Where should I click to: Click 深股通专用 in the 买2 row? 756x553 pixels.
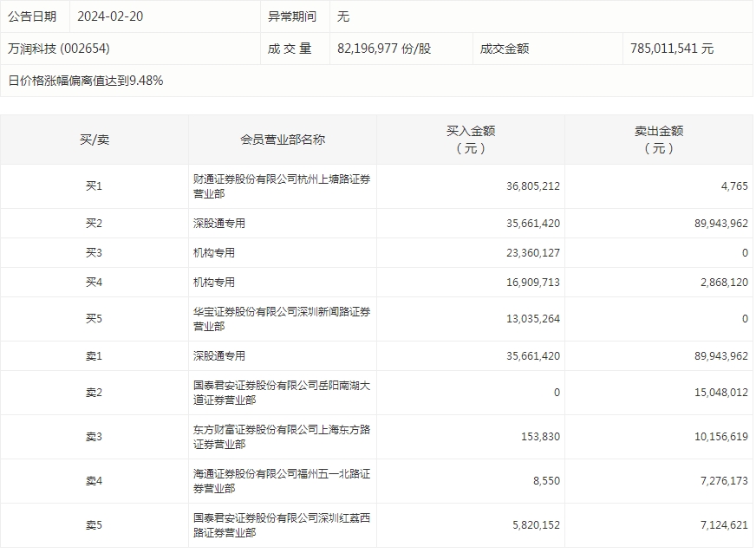218,224
